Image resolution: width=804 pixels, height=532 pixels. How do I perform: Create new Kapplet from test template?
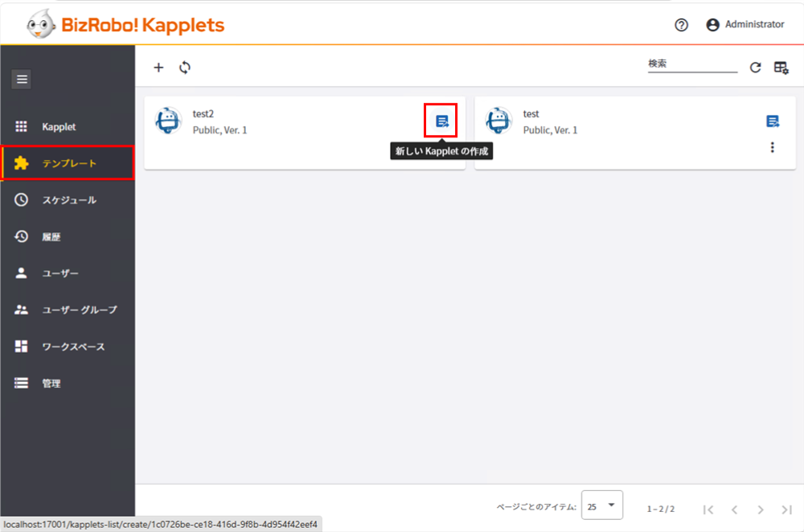(x=772, y=121)
